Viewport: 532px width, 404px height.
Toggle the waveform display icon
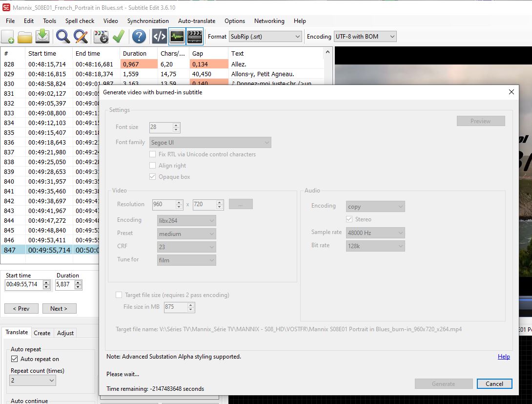tap(177, 36)
